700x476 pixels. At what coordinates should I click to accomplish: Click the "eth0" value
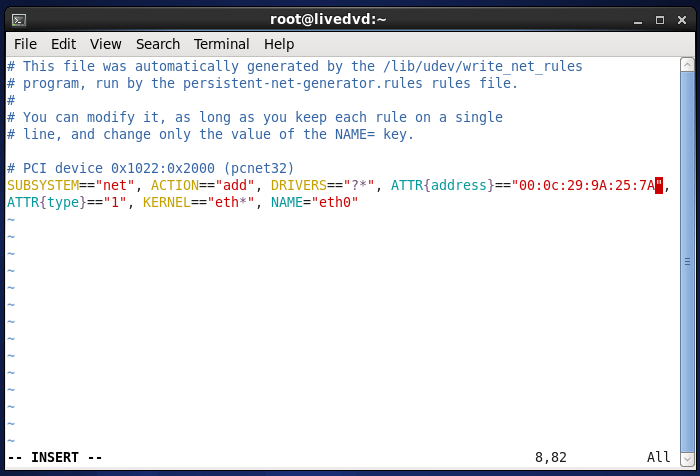335,202
